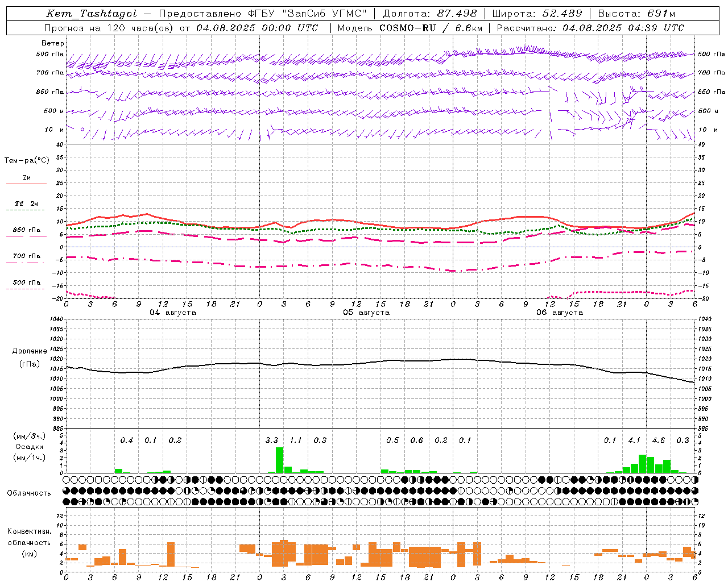
Task: Select the dotted pink line sample under legend 500 гПа
Action: (26, 289)
